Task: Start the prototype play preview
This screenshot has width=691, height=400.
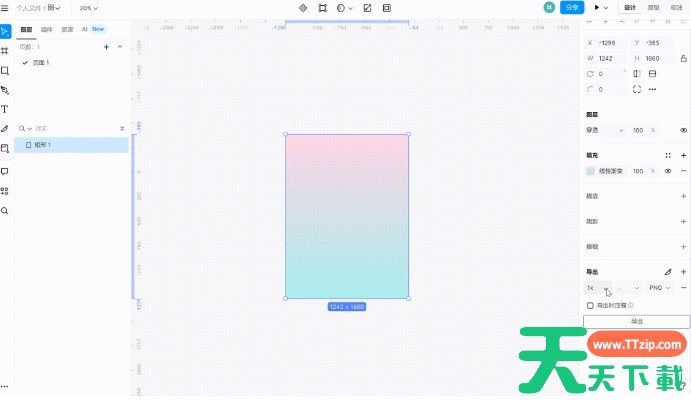Action: pyautogui.click(x=597, y=7)
